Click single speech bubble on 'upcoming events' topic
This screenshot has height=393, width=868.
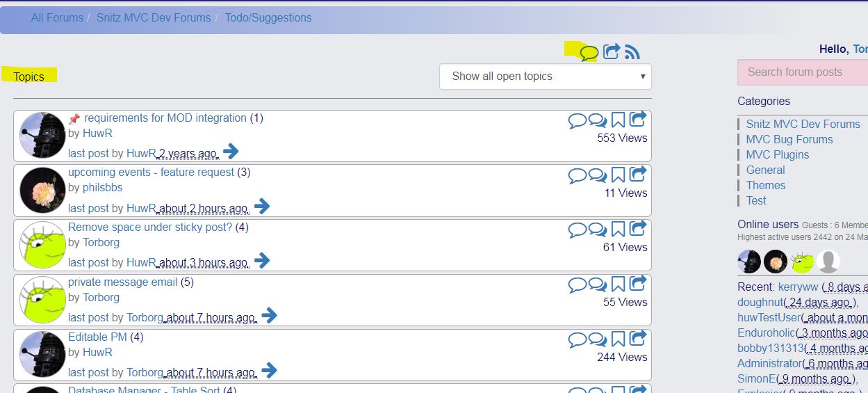577,175
